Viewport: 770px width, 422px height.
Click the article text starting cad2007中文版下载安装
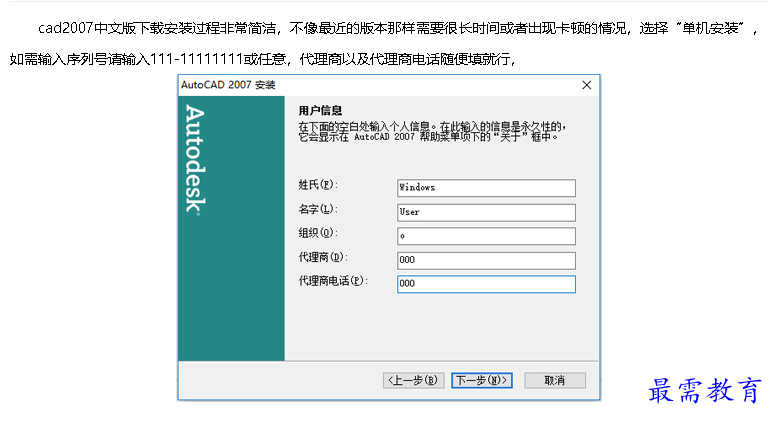[398, 28]
